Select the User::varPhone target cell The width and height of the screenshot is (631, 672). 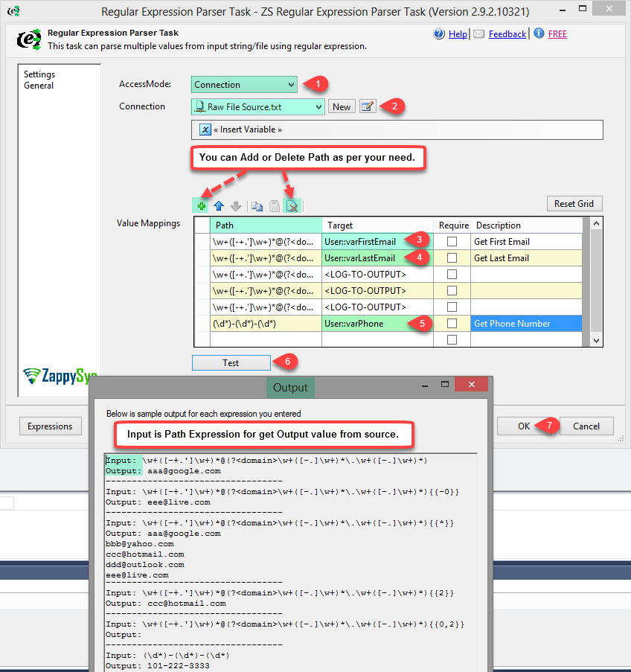click(378, 323)
